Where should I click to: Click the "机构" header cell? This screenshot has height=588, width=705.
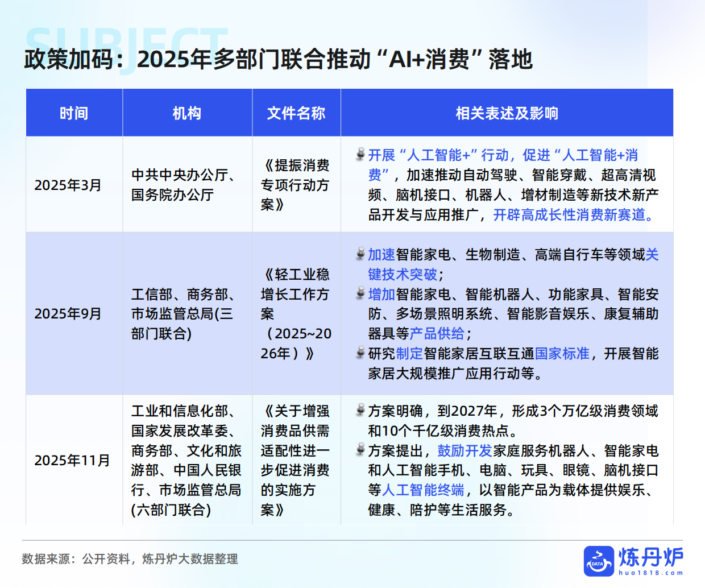[x=188, y=113]
